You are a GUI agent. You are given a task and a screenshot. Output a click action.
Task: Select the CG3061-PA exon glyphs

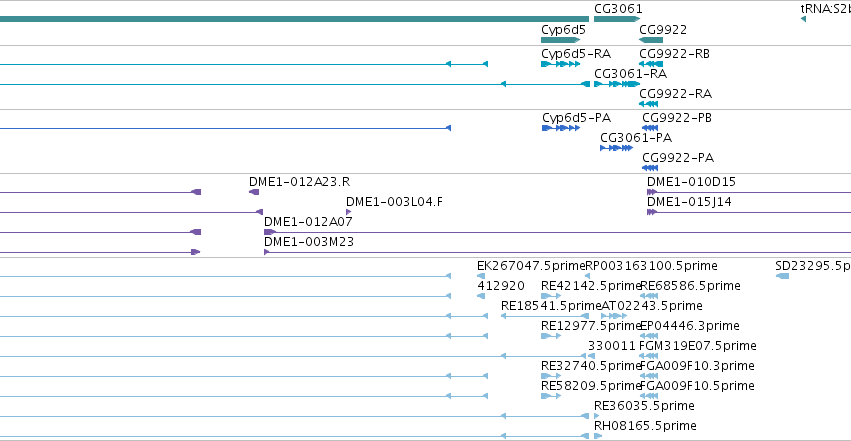[617, 148]
